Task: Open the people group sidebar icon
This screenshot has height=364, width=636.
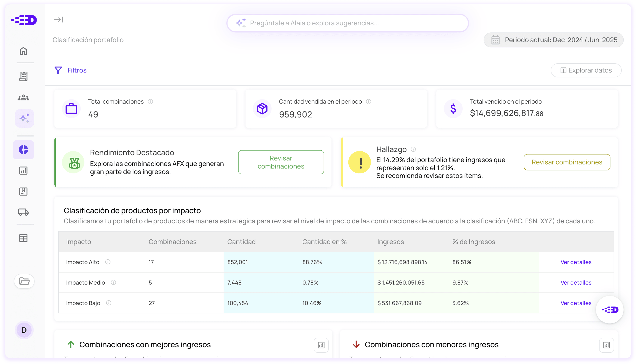Action: (x=23, y=98)
